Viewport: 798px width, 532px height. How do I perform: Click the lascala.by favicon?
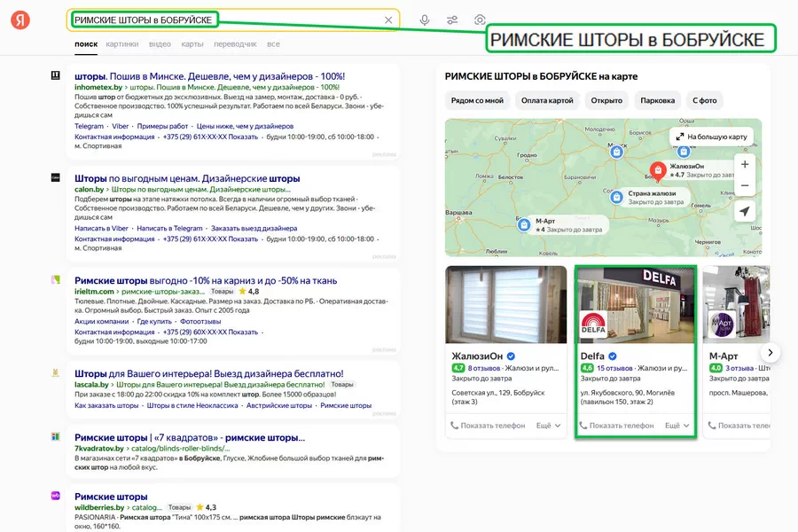56,372
